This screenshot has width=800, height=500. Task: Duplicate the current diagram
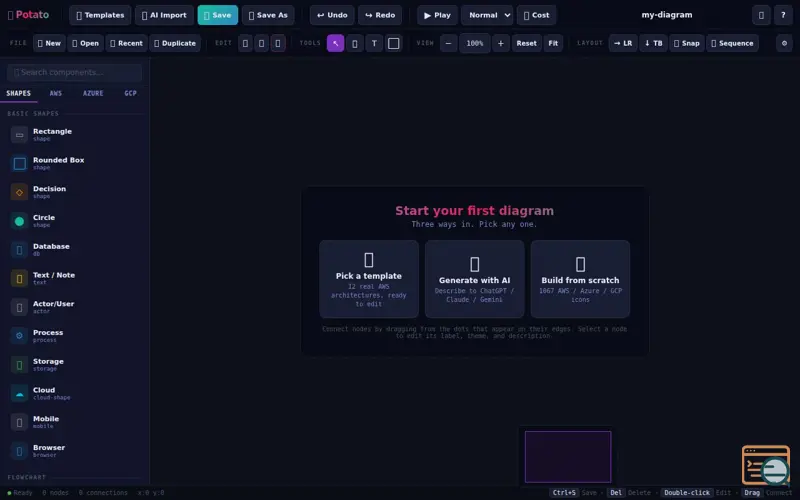pyautogui.click(x=175, y=43)
